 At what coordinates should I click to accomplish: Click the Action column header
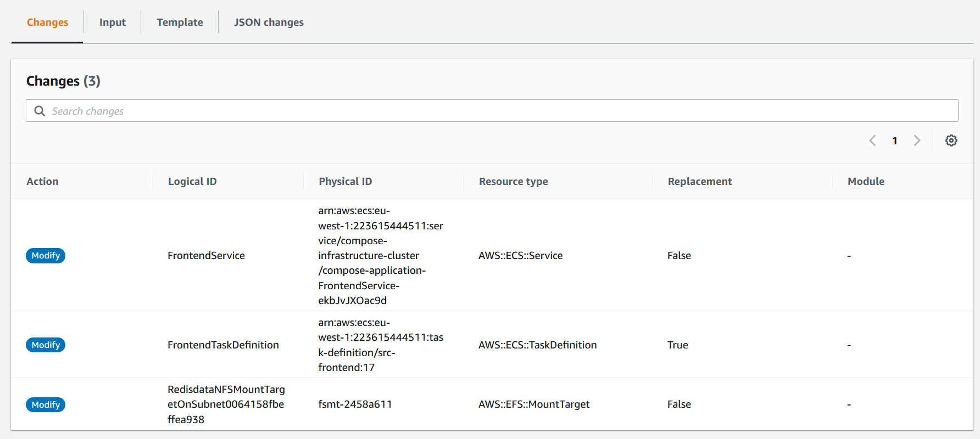coord(42,182)
